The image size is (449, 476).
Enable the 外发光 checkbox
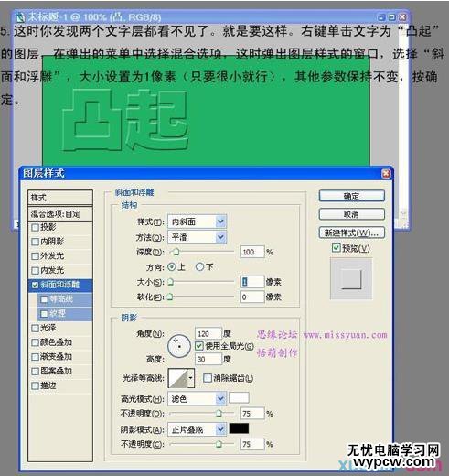36,256
